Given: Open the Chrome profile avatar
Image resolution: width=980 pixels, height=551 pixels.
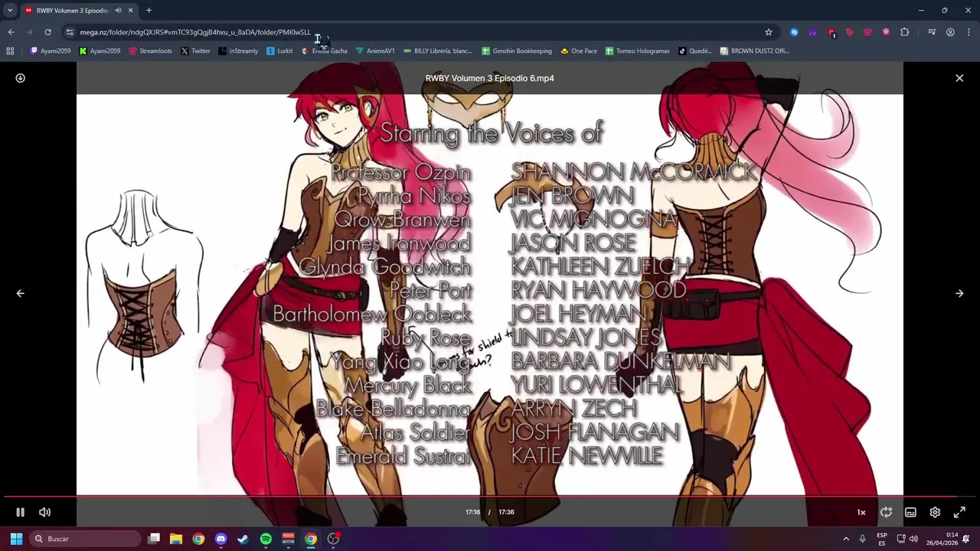Looking at the screenshot, I should [x=950, y=32].
